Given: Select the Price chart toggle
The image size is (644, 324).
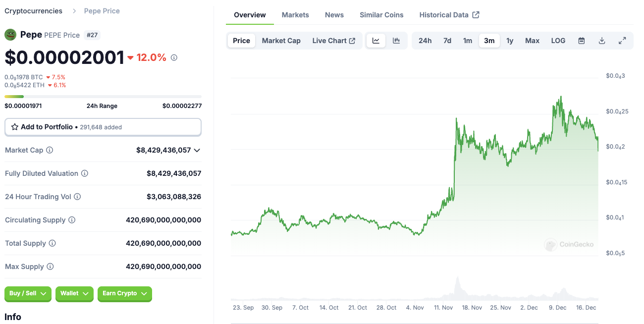Looking at the screenshot, I should [241, 41].
